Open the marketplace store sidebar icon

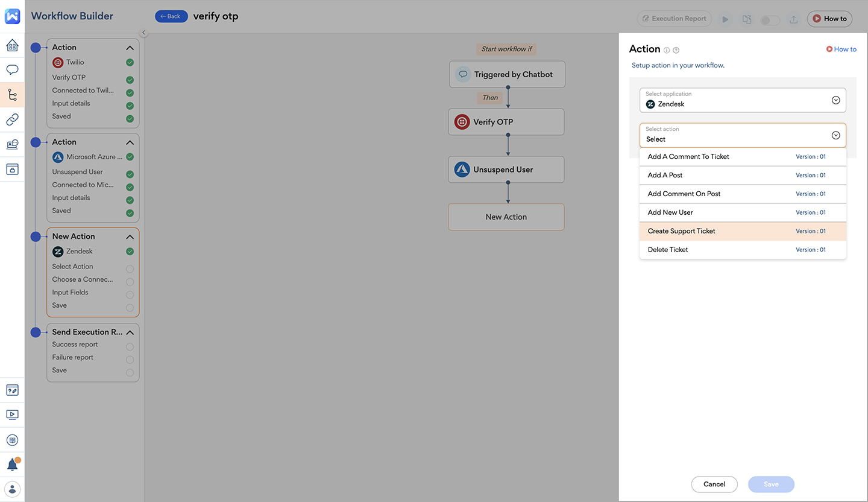tap(12, 169)
